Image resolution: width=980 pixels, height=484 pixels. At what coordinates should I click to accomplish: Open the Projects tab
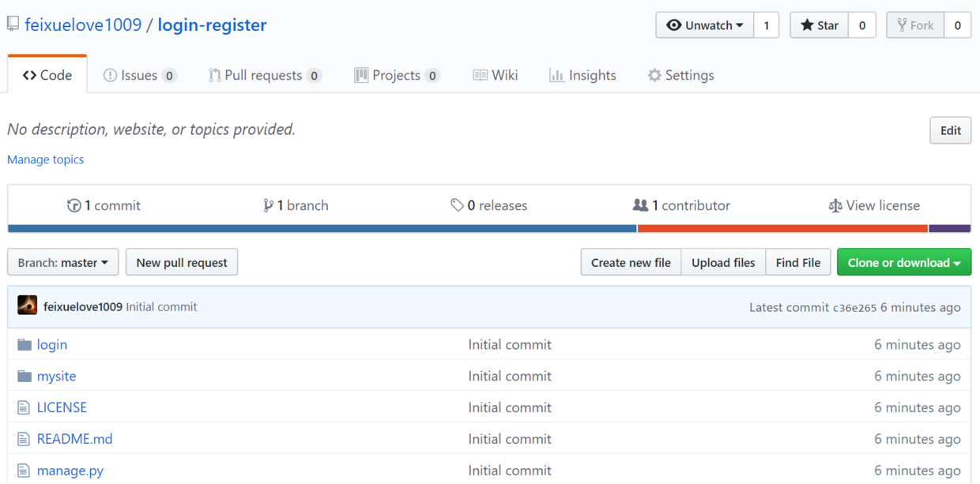(x=397, y=75)
